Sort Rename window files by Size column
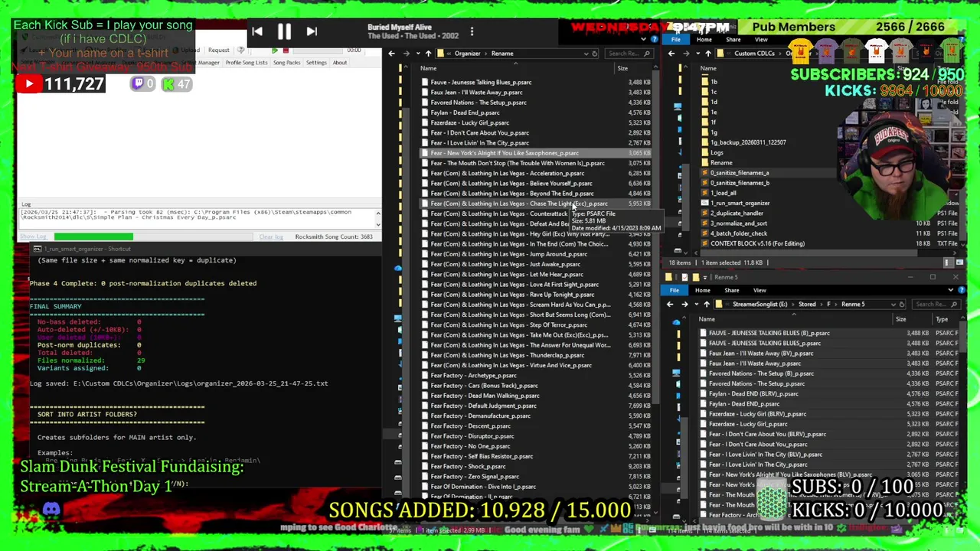 (622, 68)
